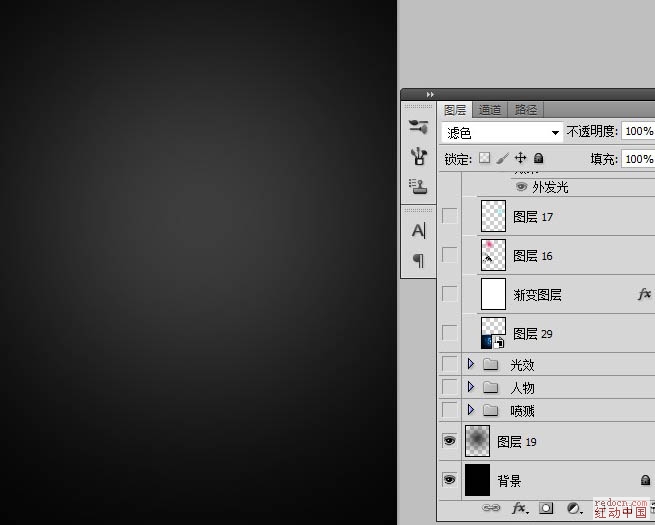The height and width of the screenshot is (525, 655).
Task: Open the 滤色 blend mode dropdown
Action: pos(502,132)
